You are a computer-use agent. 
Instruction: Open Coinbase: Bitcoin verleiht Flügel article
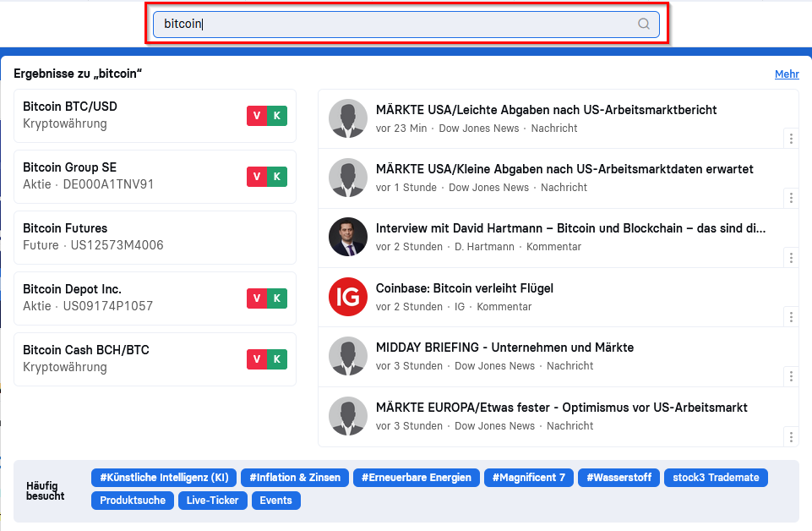pyautogui.click(x=465, y=288)
